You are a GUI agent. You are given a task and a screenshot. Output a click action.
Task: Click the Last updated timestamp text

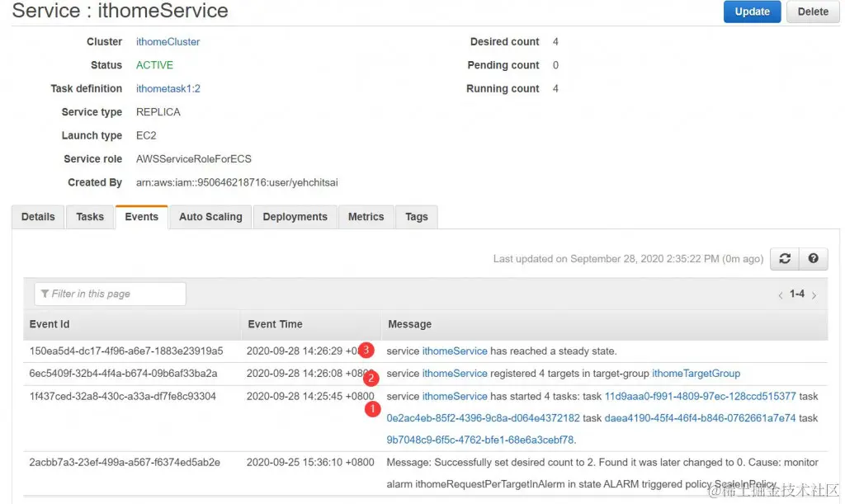pyautogui.click(x=628, y=259)
